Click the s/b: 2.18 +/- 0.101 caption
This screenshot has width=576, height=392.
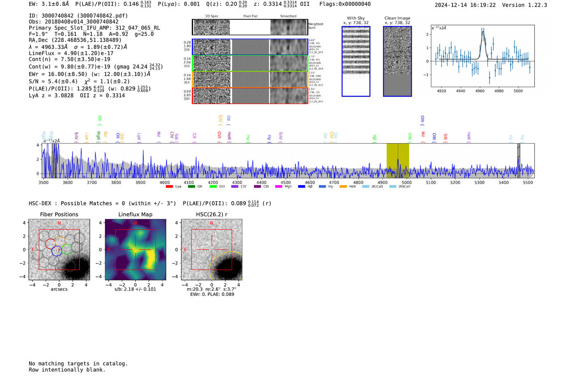[x=135, y=289]
